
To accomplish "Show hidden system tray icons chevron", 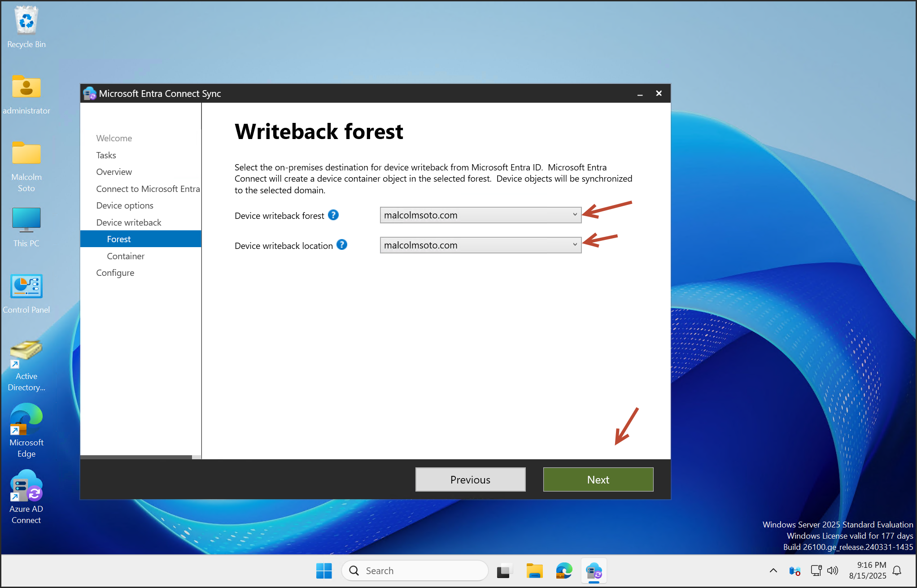I will pos(773,571).
